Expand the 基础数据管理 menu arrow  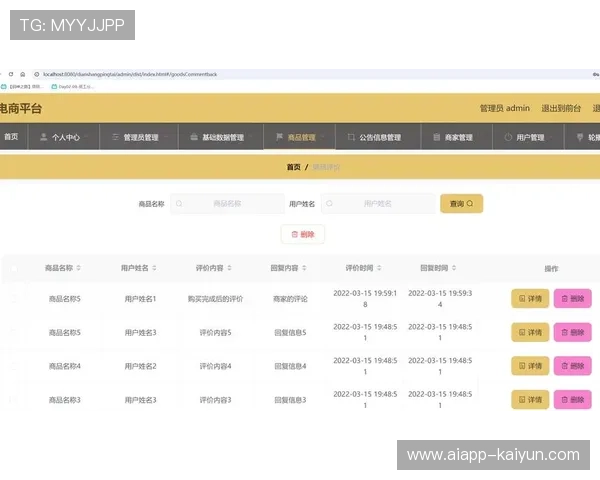pos(251,137)
